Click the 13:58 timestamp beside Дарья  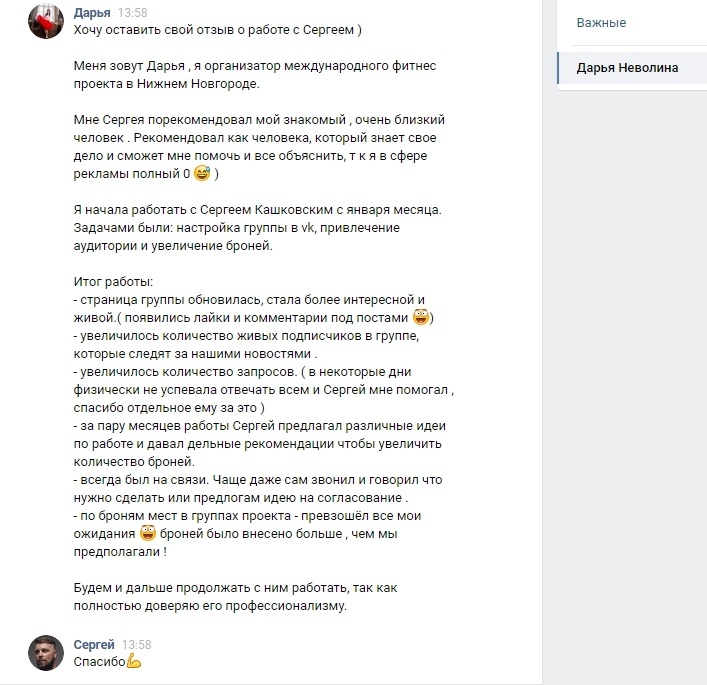pos(133,13)
